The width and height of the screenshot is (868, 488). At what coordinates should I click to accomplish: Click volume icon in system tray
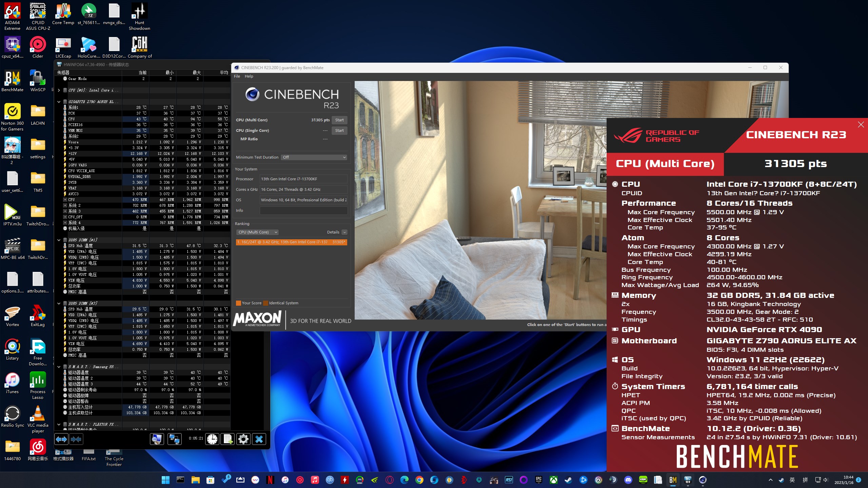(x=825, y=480)
